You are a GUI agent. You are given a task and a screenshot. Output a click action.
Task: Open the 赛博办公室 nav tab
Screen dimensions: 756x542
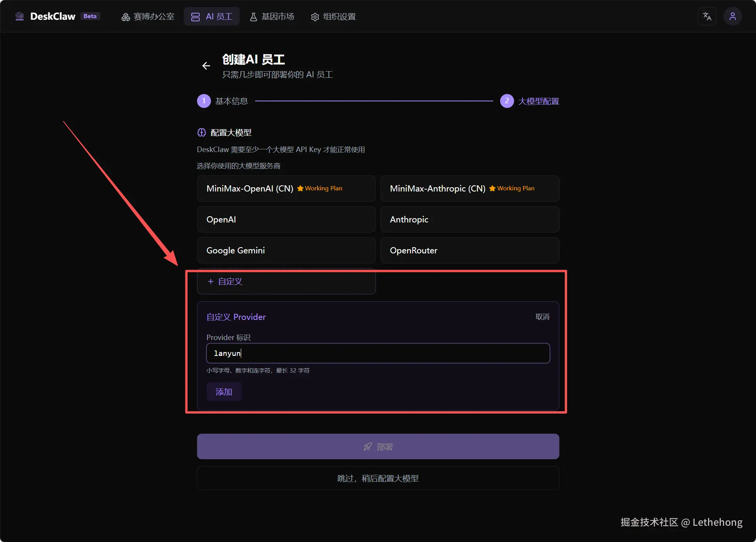coord(148,17)
